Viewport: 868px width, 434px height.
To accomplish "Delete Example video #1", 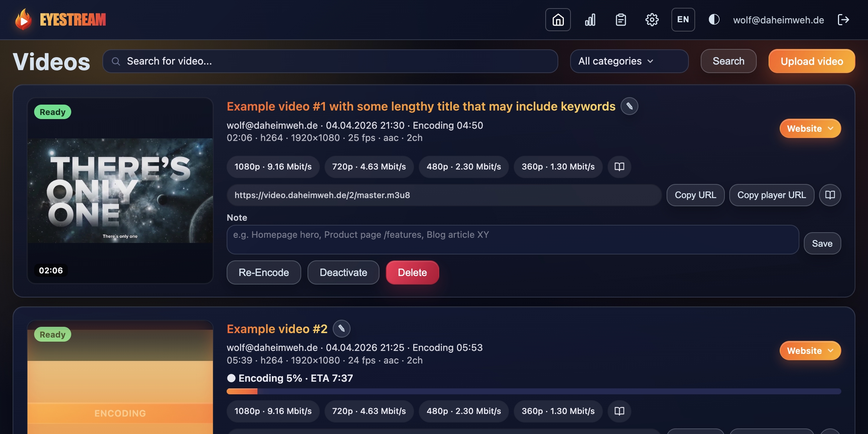I will [412, 272].
